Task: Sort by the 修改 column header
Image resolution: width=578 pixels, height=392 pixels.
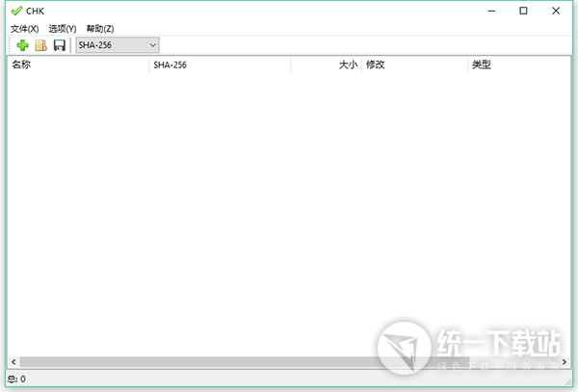Action: point(414,65)
